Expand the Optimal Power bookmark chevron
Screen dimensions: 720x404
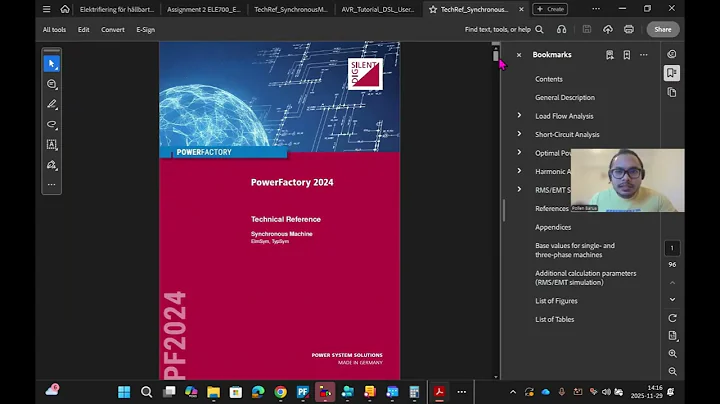point(519,152)
